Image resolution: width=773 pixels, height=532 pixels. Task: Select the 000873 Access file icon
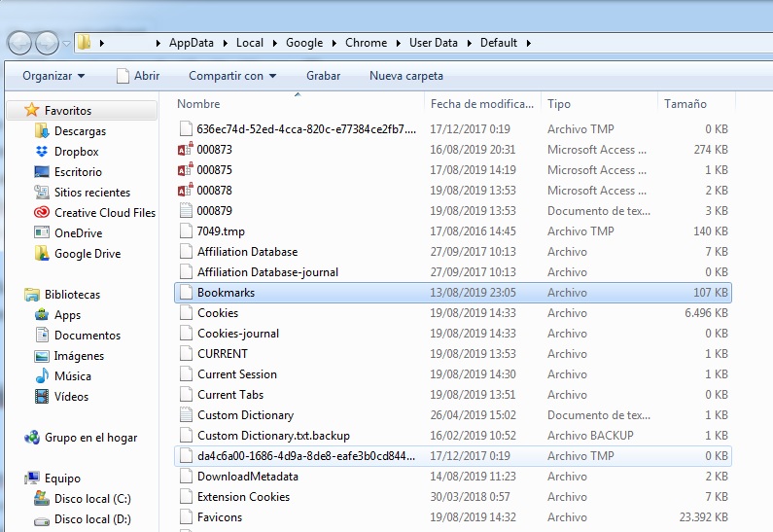186,149
